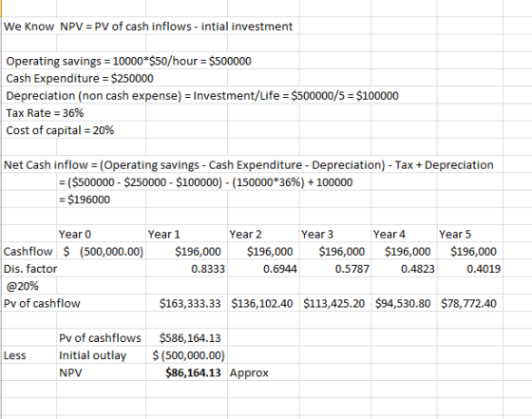Select discount factor 0.5787
The height and width of the screenshot is (419, 532).
coord(351,269)
